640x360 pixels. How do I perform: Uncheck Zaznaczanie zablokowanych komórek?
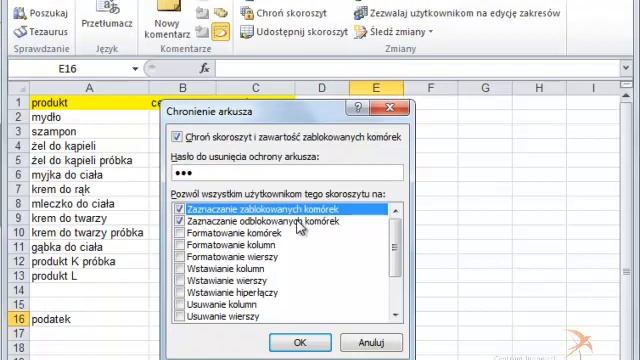coord(179,209)
